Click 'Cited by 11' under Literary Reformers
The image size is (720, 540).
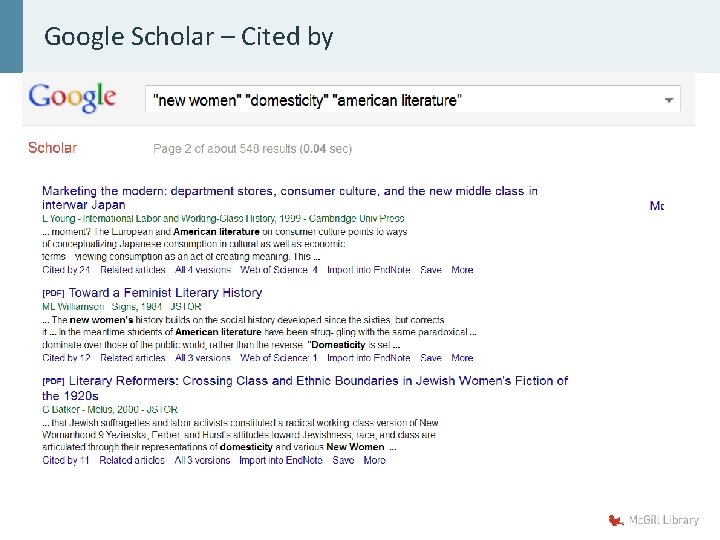point(66,461)
